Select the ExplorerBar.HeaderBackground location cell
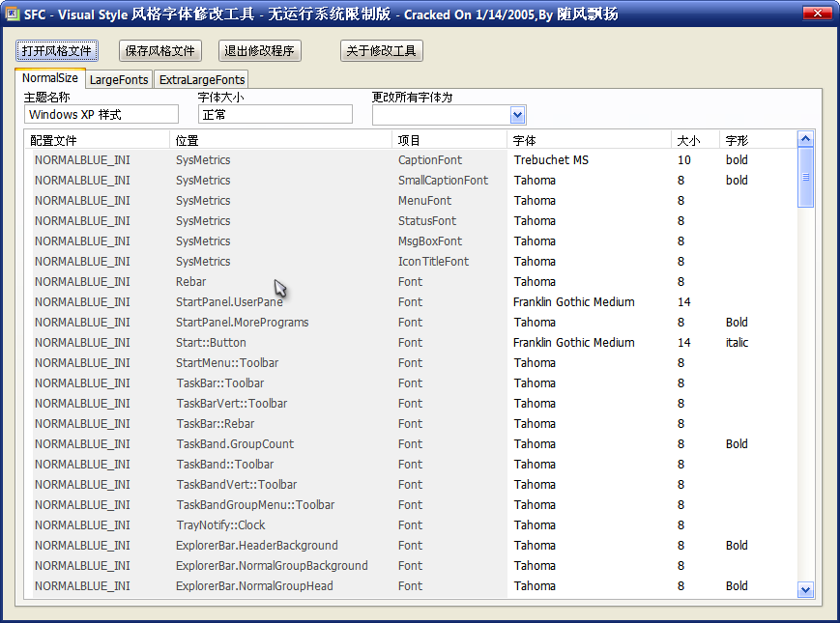 click(256, 546)
